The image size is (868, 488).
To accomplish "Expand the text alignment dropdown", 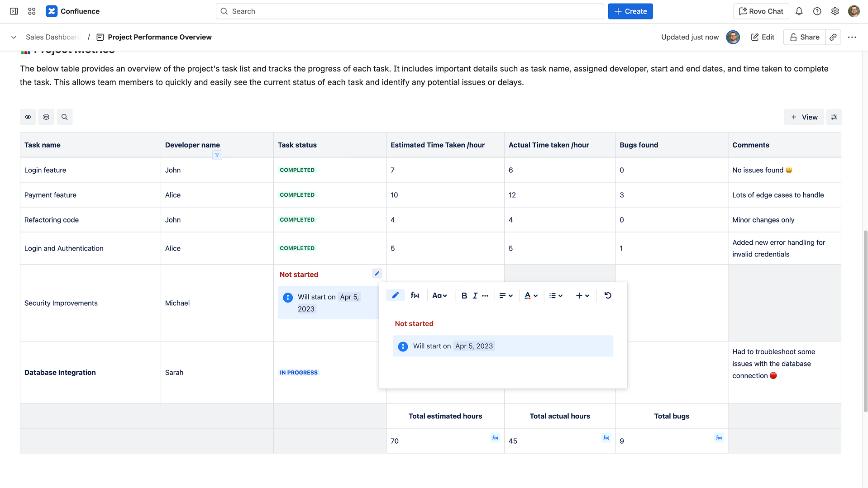I will coord(506,296).
